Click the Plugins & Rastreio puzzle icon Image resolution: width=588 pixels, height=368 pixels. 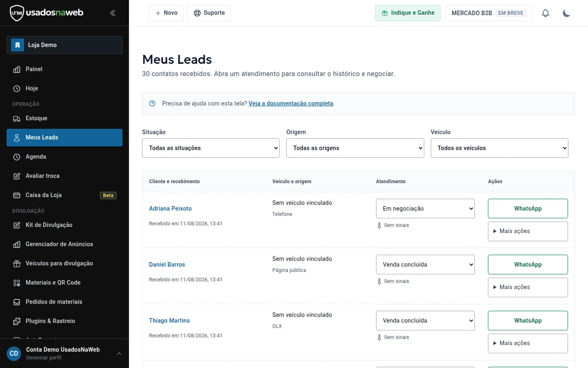tap(17, 321)
